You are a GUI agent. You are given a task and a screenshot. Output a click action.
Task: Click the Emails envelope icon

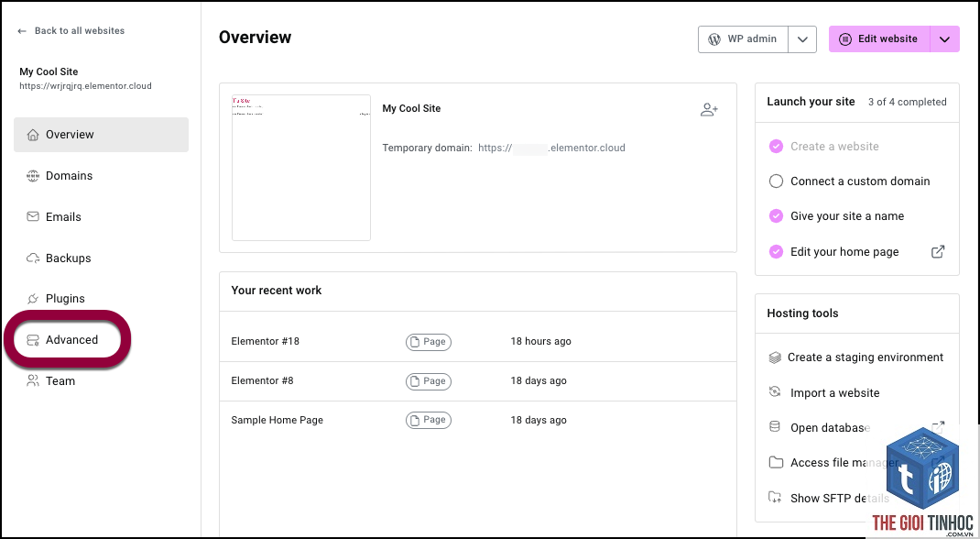click(x=32, y=216)
